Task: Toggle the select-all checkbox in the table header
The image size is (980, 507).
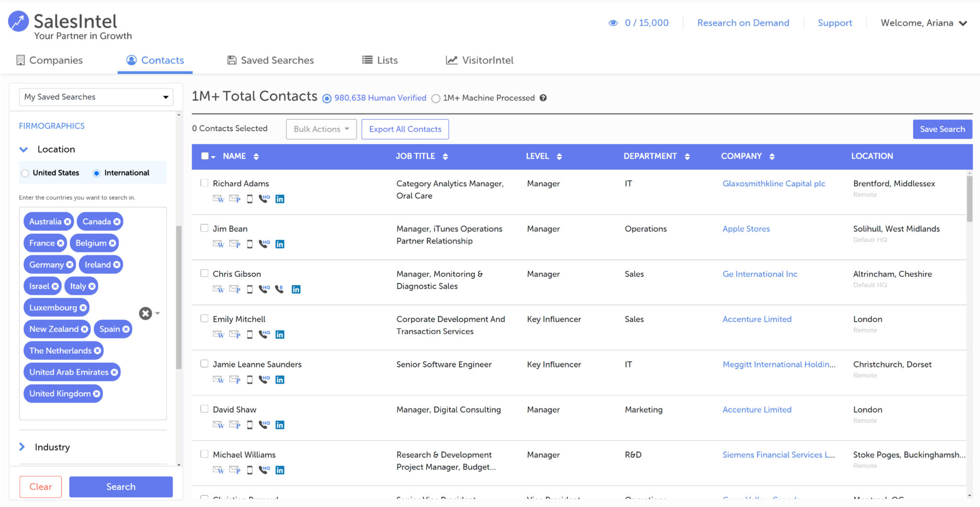Action: [x=205, y=156]
